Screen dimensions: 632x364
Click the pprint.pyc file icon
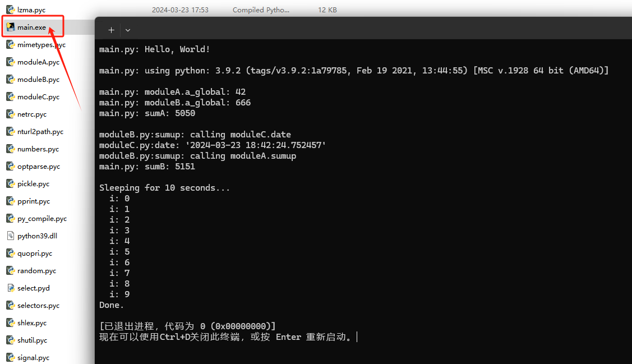11,201
